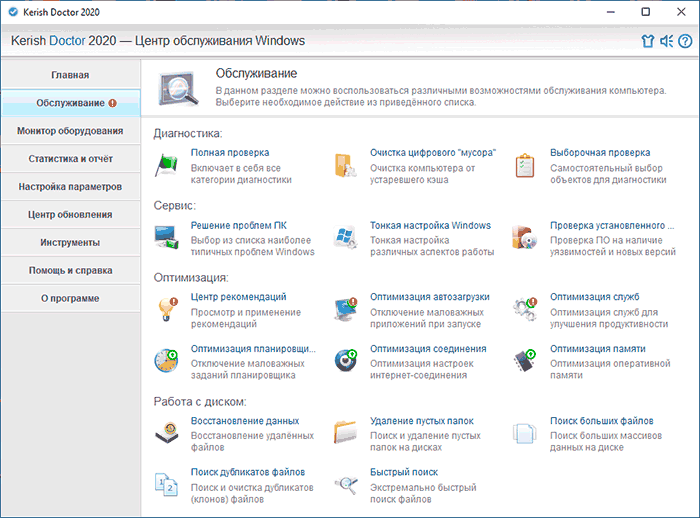Open Оптимизация соединения link
The height and width of the screenshot is (518, 700).
click(428, 349)
